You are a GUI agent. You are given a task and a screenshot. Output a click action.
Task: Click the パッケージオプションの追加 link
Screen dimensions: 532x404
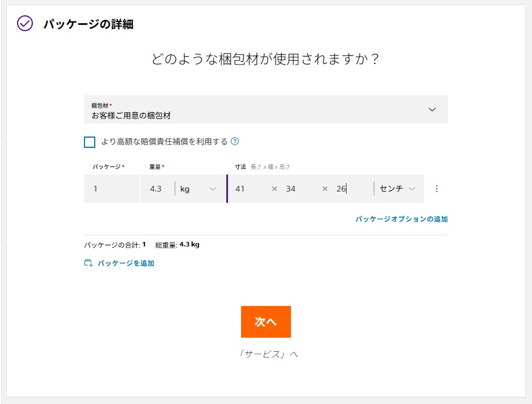click(x=401, y=219)
